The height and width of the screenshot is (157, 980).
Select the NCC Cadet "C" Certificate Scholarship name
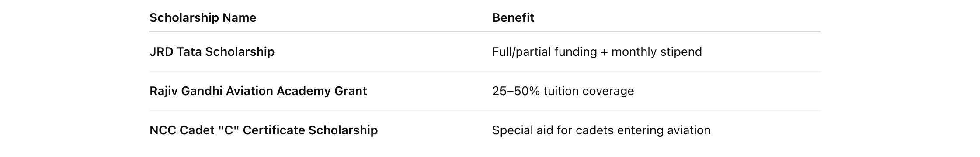tap(264, 130)
